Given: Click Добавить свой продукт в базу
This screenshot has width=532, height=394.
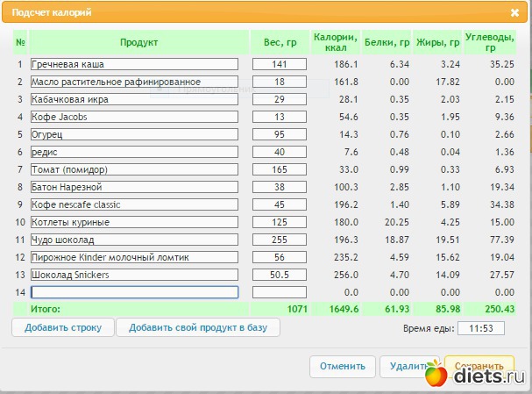Looking at the screenshot, I should [198, 327].
